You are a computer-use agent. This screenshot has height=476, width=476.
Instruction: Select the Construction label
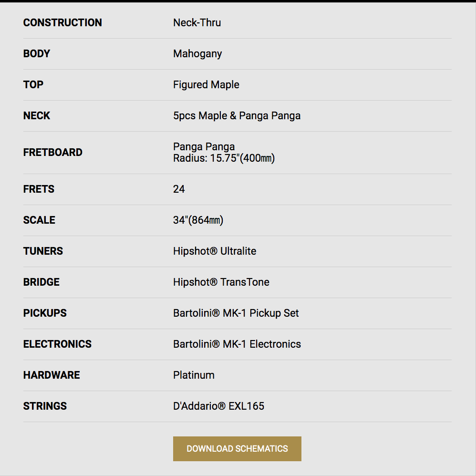tap(62, 23)
